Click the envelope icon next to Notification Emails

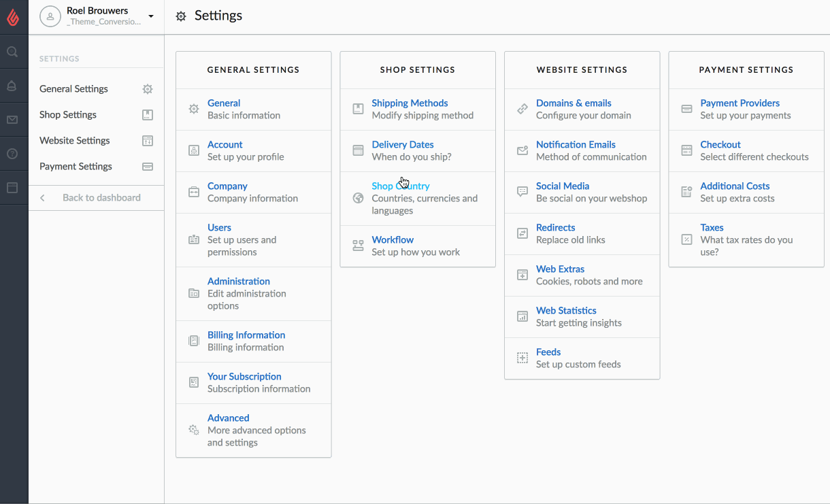[x=522, y=150]
